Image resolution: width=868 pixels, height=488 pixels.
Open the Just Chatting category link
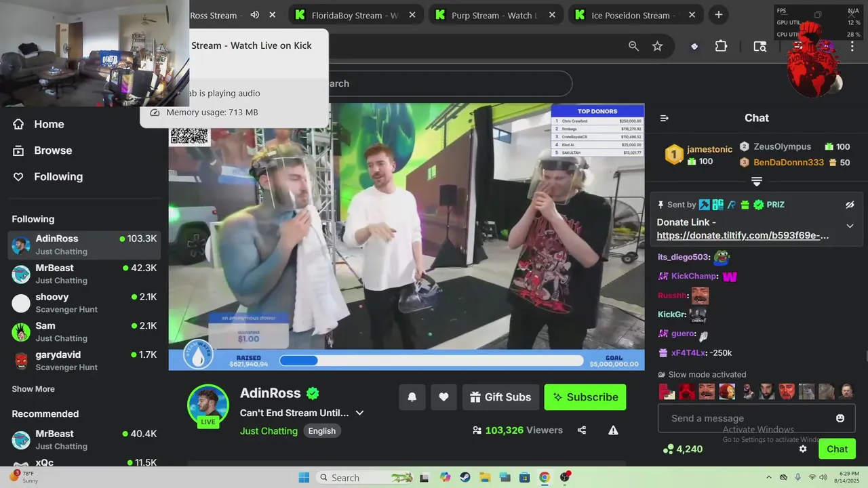click(x=269, y=431)
